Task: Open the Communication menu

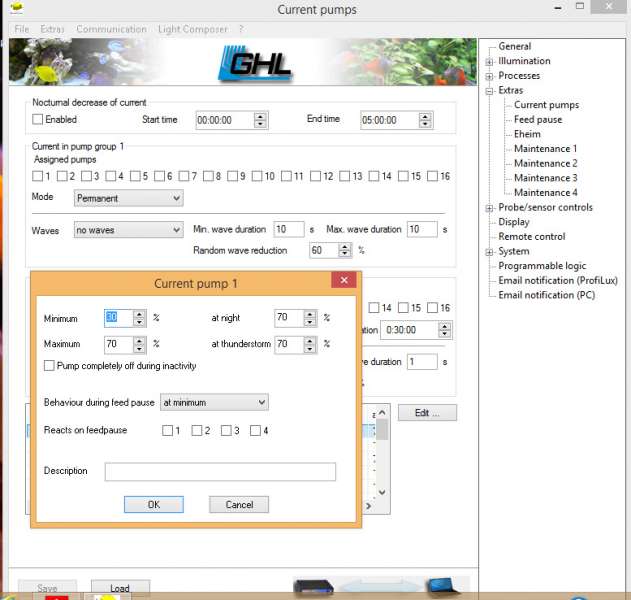Action: (111, 29)
